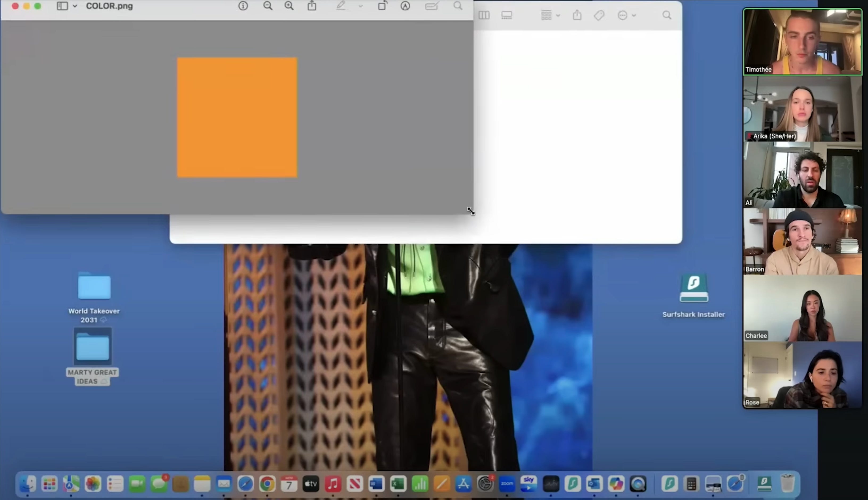
Task: Zoom in on COLOR.png
Action: click(289, 6)
